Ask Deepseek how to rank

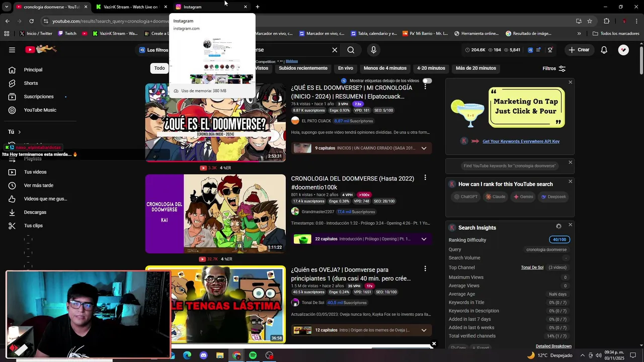click(553, 197)
